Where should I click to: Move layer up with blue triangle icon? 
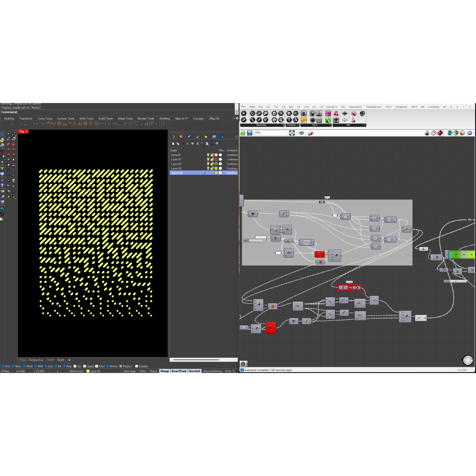[188, 144]
